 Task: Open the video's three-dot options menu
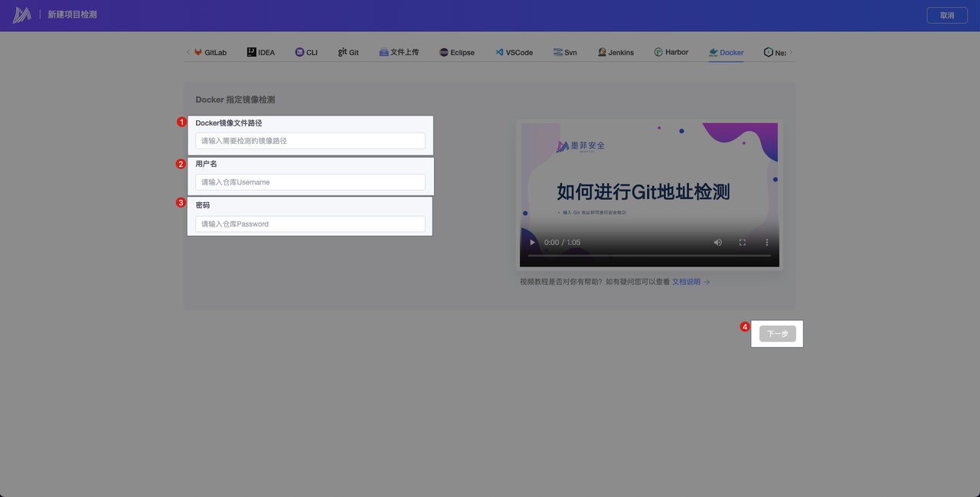coord(766,243)
